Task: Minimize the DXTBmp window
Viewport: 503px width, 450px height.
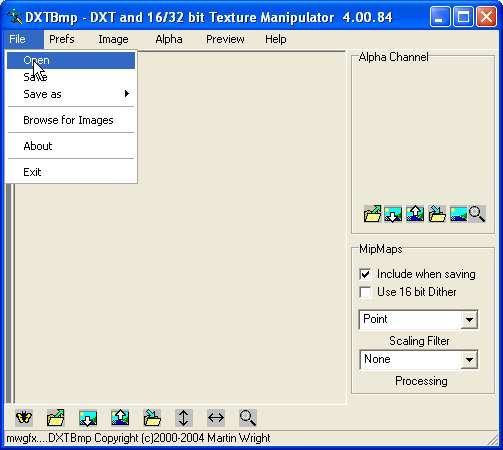Action: tap(440, 17)
